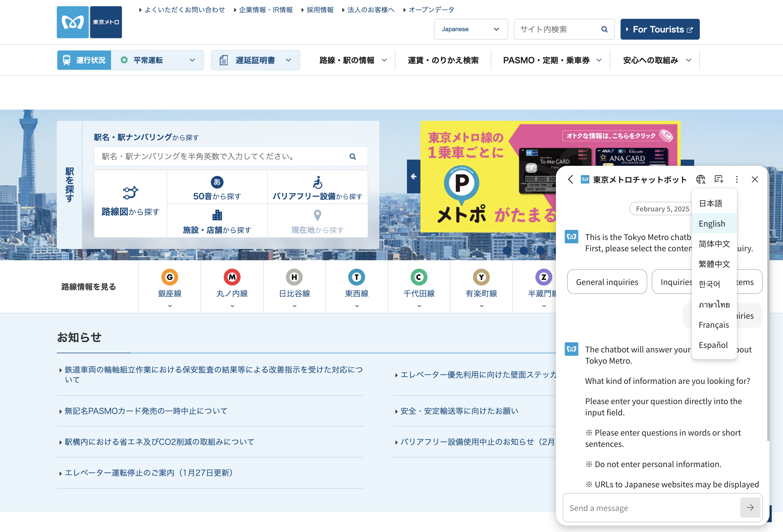Open the chatbot three-dot options menu
The image size is (783, 532).
point(737,179)
